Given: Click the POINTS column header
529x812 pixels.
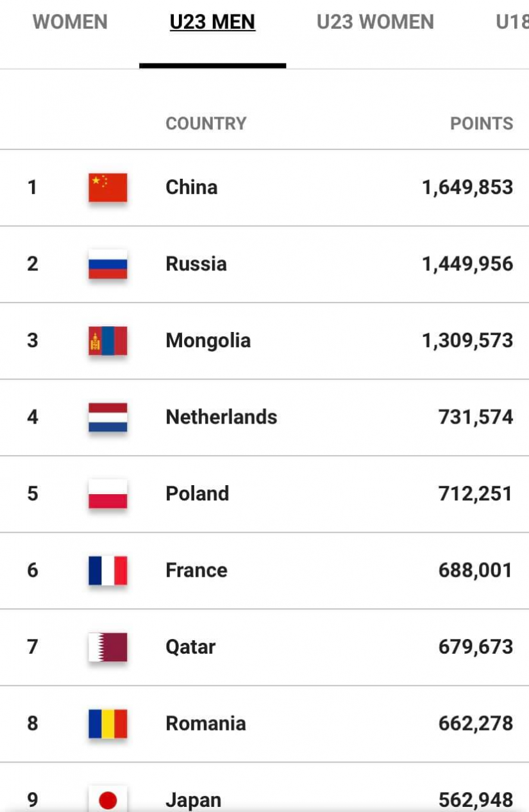Looking at the screenshot, I should click(482, 124).
